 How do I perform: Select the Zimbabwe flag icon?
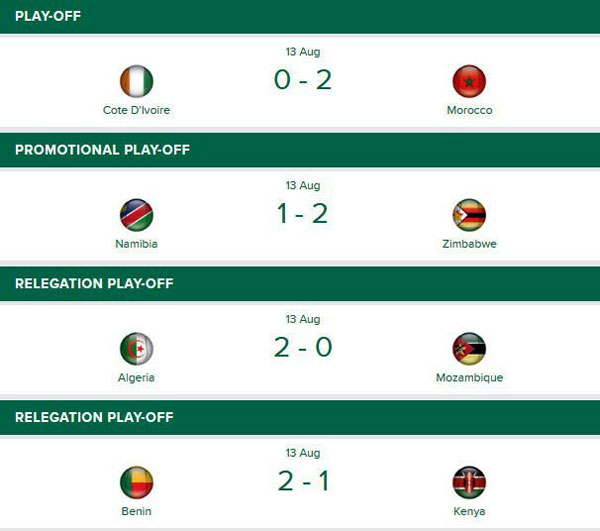[x=469, y=215]
